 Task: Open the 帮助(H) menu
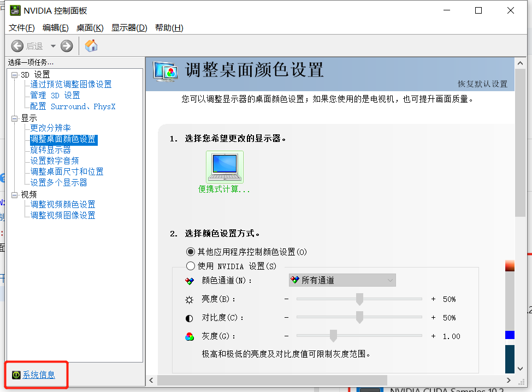point(169,28)
